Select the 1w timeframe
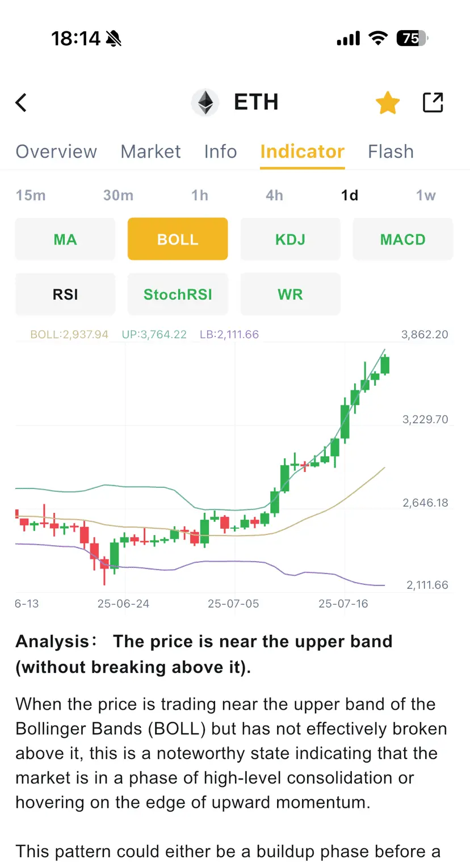The width and height of the screenshot is (470, 868). click(426, 195)
